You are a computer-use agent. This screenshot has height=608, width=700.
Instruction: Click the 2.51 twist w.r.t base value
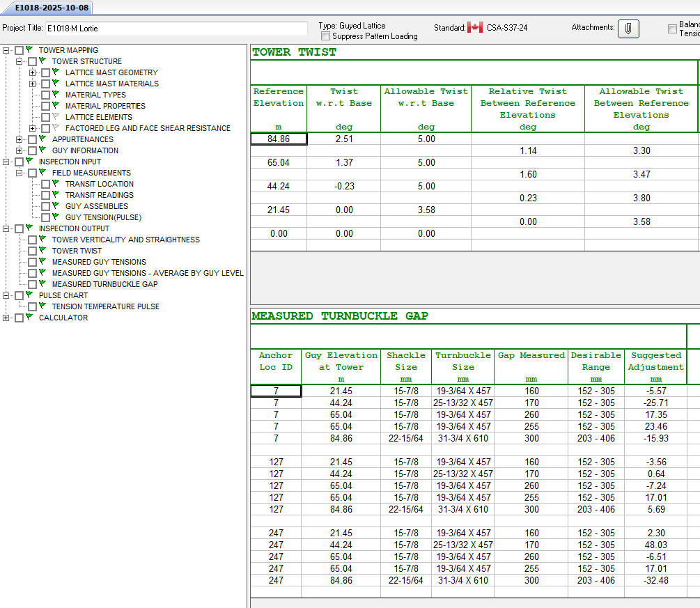344,139
